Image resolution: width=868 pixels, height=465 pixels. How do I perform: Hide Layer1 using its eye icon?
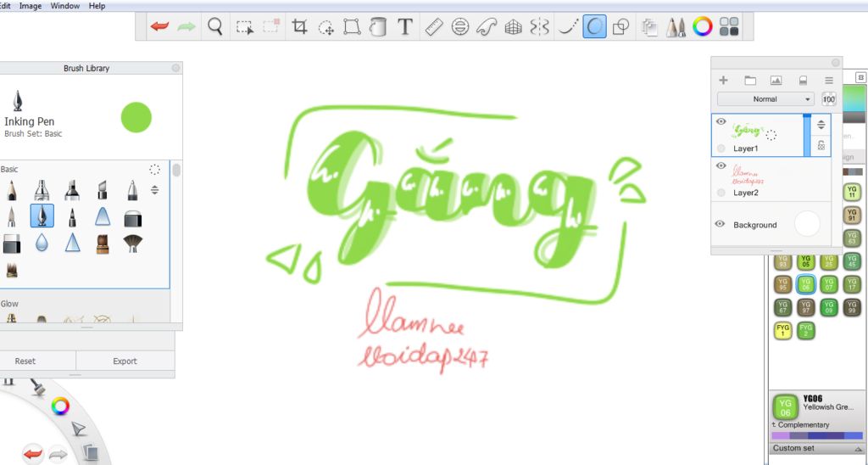[x=721, y=121]
